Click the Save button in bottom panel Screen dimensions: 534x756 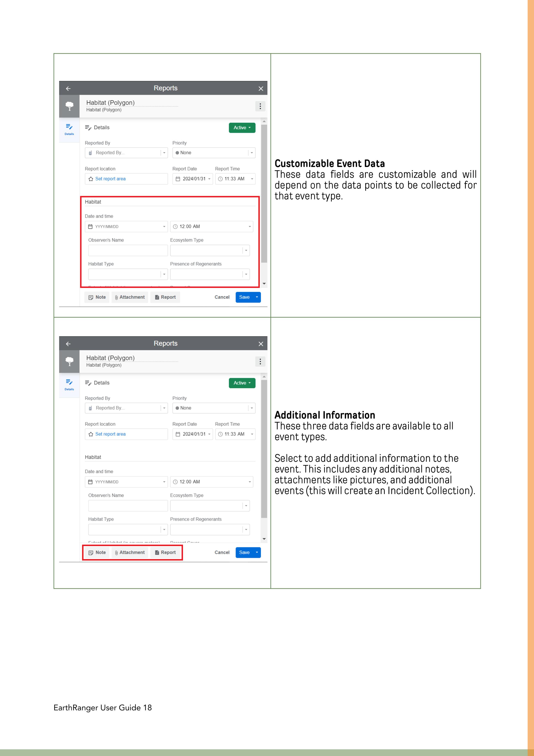[244, 552]
